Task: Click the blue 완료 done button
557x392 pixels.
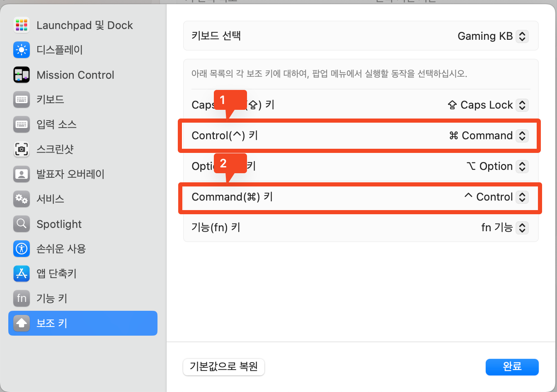Action: pyautogui.click(x=512, y=367)
